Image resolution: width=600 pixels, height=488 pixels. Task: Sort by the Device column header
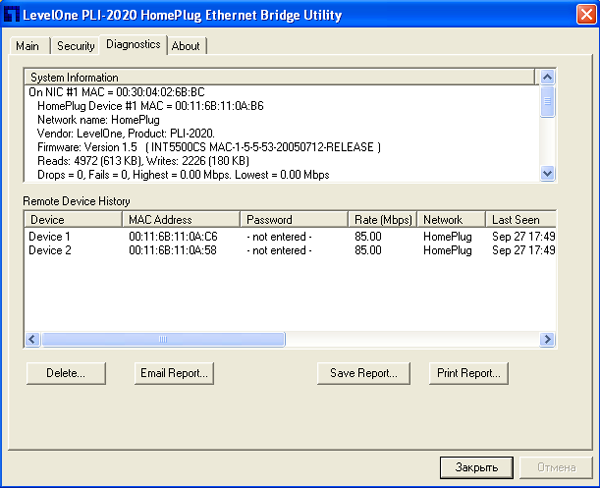[73, 220]
